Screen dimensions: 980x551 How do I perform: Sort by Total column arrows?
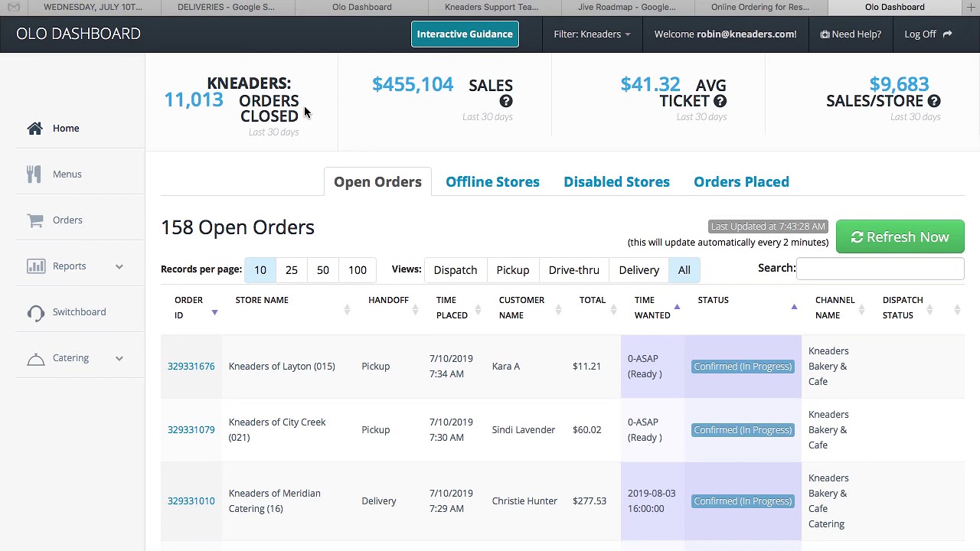click(613, 309)
